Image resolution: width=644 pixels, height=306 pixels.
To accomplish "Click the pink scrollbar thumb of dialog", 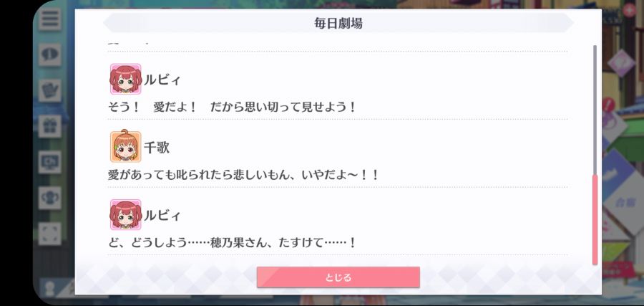I will (x=595, y=219).
